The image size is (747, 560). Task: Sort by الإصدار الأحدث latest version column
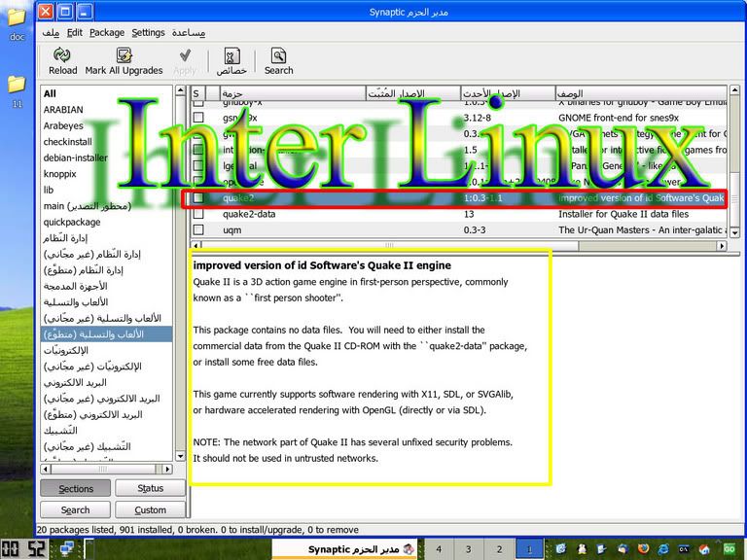tap(508, 93)
